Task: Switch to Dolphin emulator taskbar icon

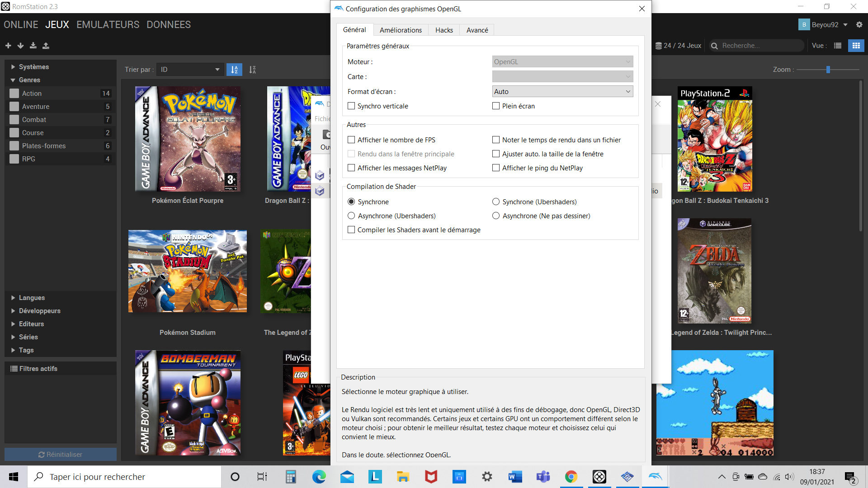Action: [x=655, y=477]
